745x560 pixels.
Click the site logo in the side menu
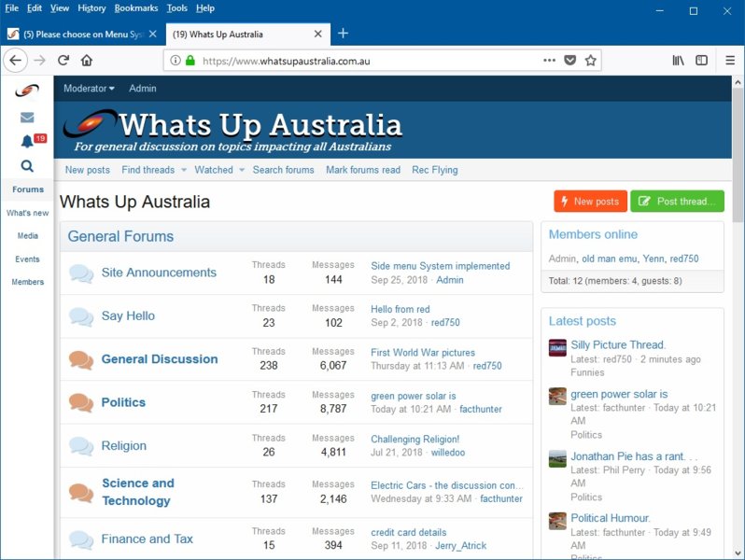click(x=27, y=91)
